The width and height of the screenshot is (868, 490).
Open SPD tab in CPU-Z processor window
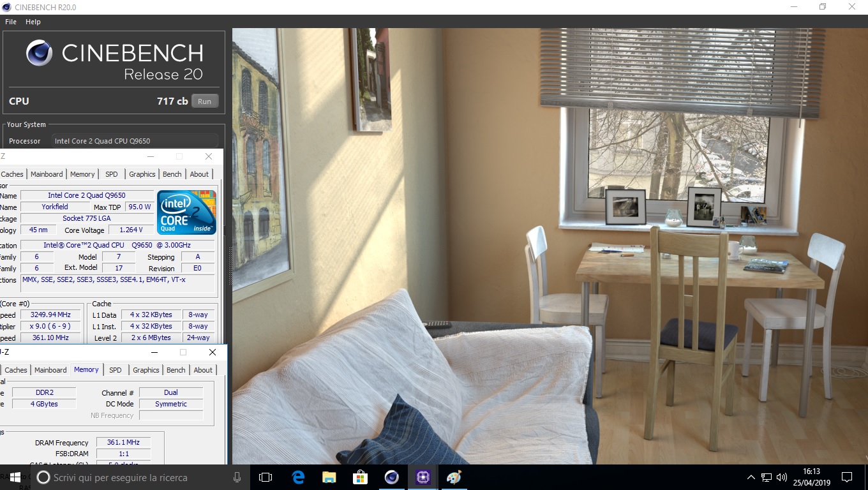[x=112, y=174]
